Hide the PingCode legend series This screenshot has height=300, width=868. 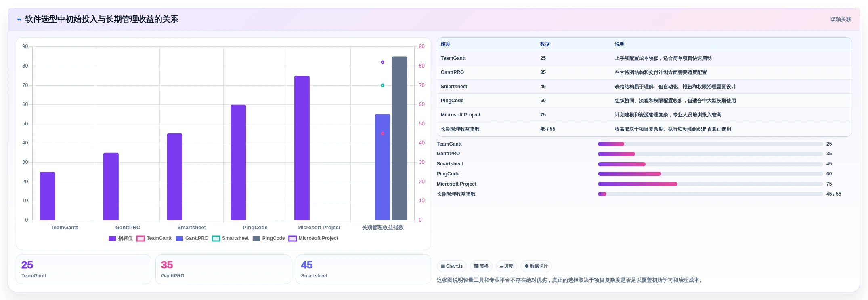(269, 239)
